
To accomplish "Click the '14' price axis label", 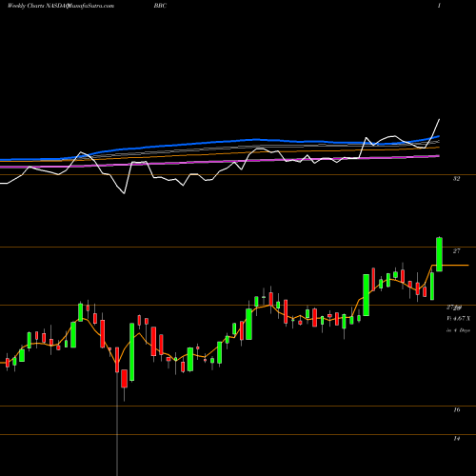I will point(457,439).
